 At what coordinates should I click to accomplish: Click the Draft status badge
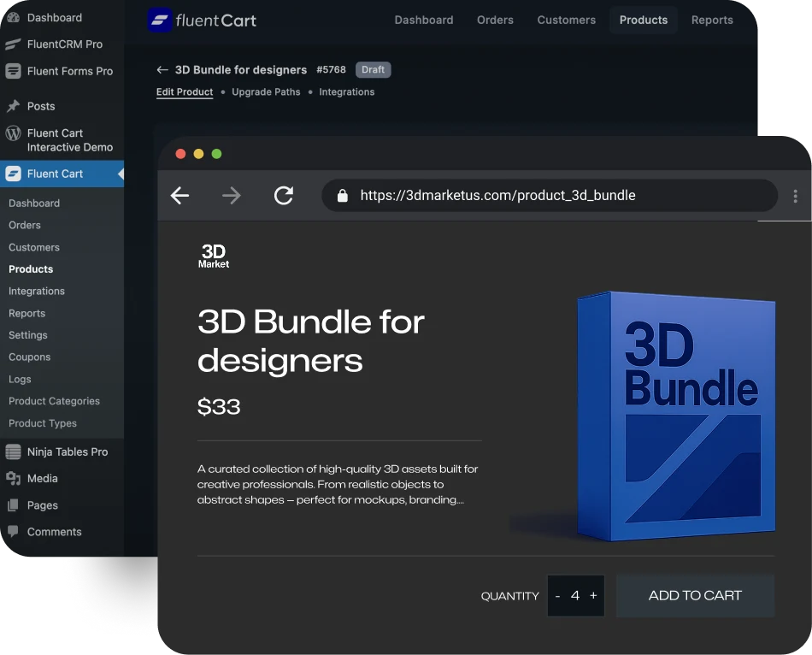point(373,70)
